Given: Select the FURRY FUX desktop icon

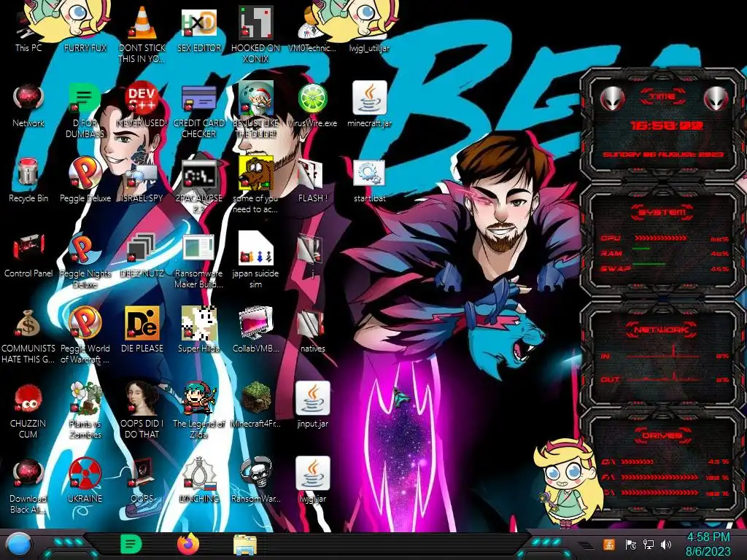Looking at the screenshot, I should click(x=85, y=28).
